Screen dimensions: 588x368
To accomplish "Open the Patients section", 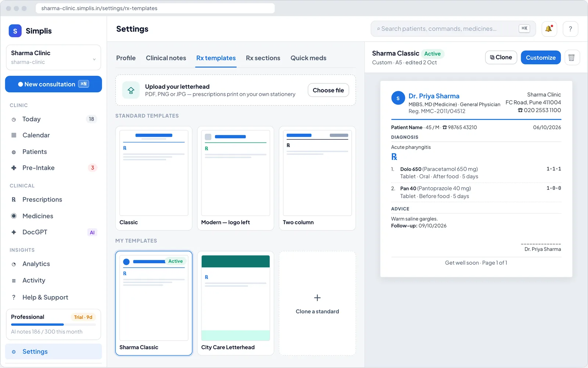I will pos(53,152).
